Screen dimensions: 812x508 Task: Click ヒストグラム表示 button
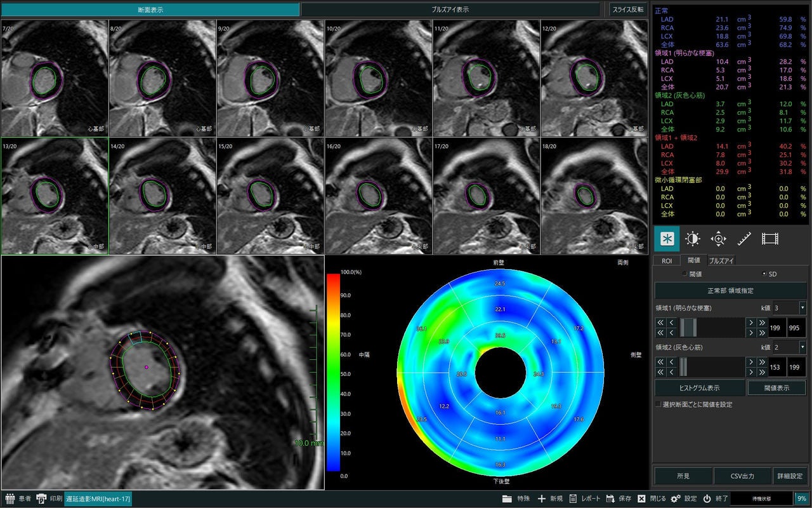click(x=700, y=387)
